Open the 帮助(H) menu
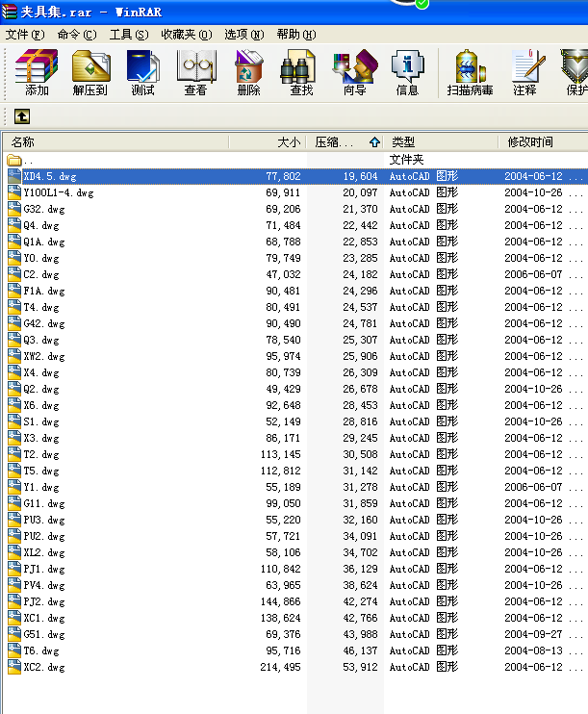The height and width of the screenshot is (714, 588). click(x=296, y=35)
